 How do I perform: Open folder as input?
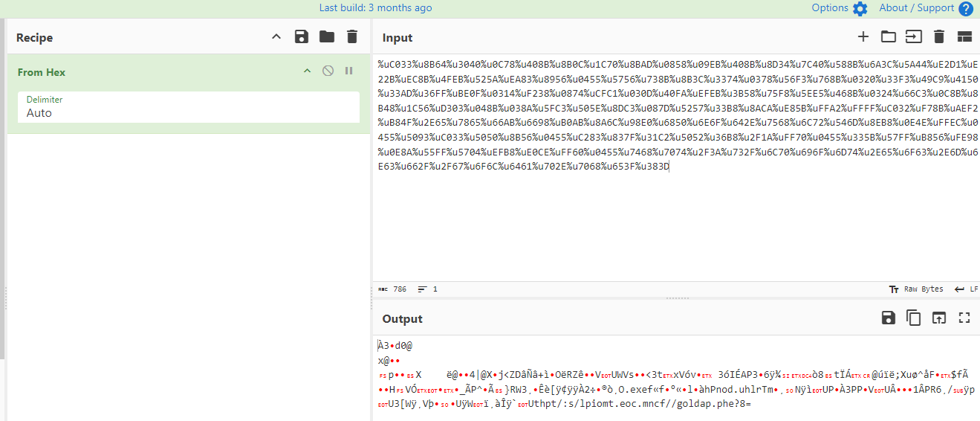pyautogui.click(x=888, y=37)
